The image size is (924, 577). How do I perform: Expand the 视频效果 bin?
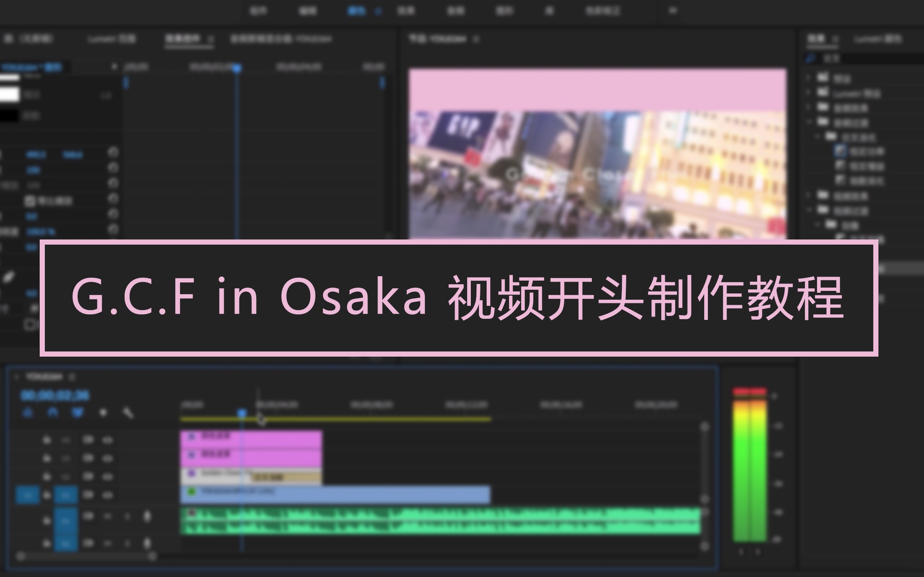pyautogui.click(x=808, y=195)
